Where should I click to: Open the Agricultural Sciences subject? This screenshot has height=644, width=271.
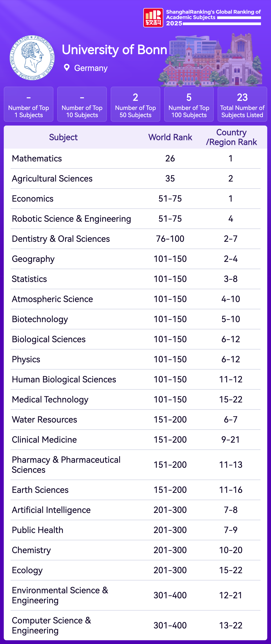point(52,179)
